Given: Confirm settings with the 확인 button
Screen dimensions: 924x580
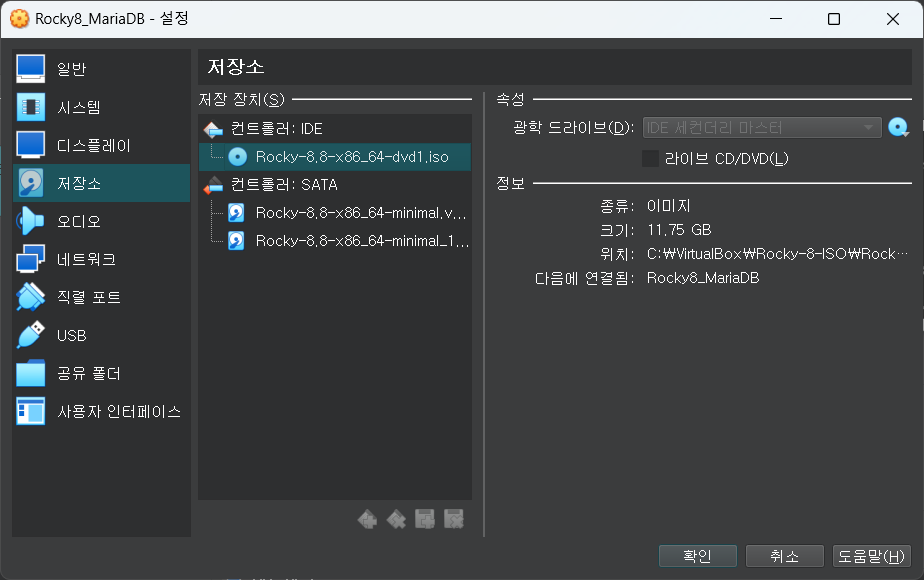Looking at the screenshot, I should [x=698, y=556].
